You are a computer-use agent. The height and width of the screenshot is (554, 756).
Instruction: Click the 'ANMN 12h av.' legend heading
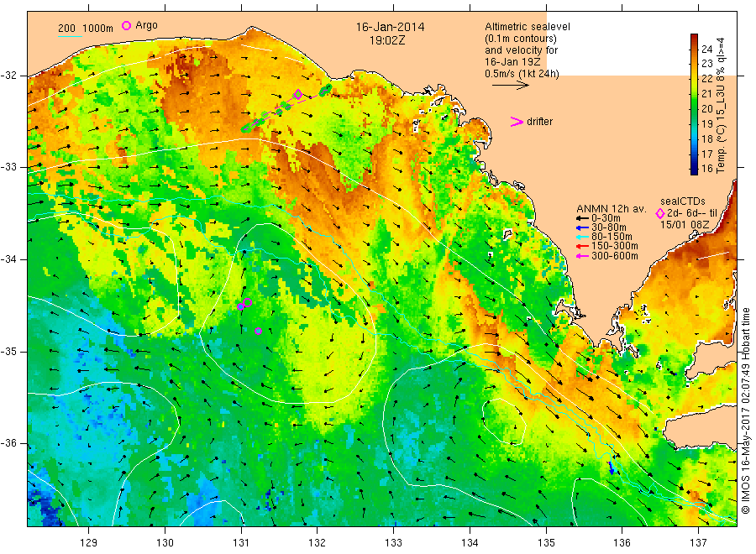[x=612, y=209]
